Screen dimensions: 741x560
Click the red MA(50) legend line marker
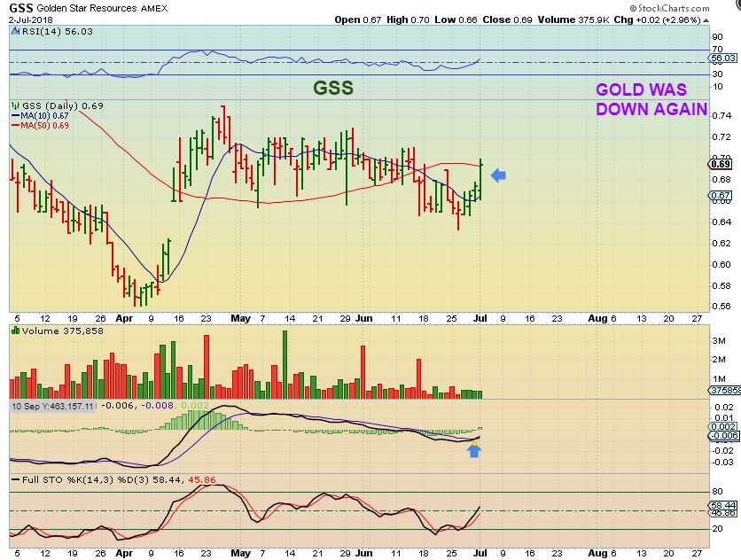tap(15, 126)
